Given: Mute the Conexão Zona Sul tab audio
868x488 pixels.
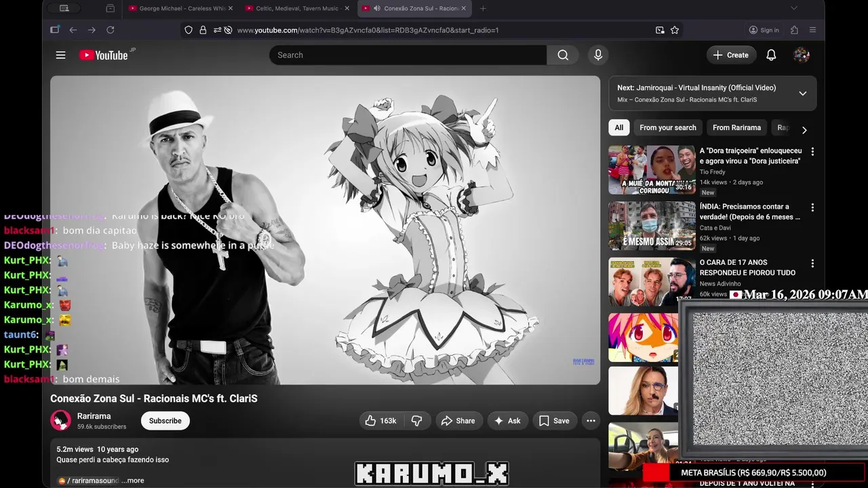Looking at the screenshot, I should [x=376, y=8].
